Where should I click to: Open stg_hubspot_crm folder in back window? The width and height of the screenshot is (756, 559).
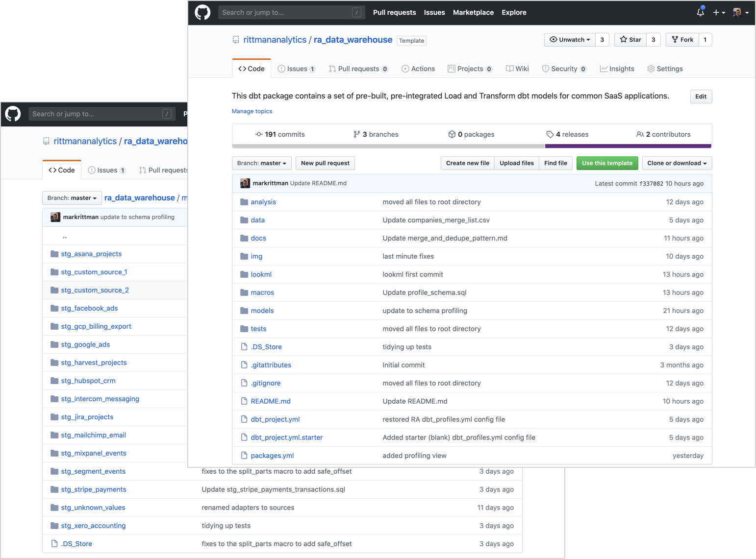tap(88, 381)
